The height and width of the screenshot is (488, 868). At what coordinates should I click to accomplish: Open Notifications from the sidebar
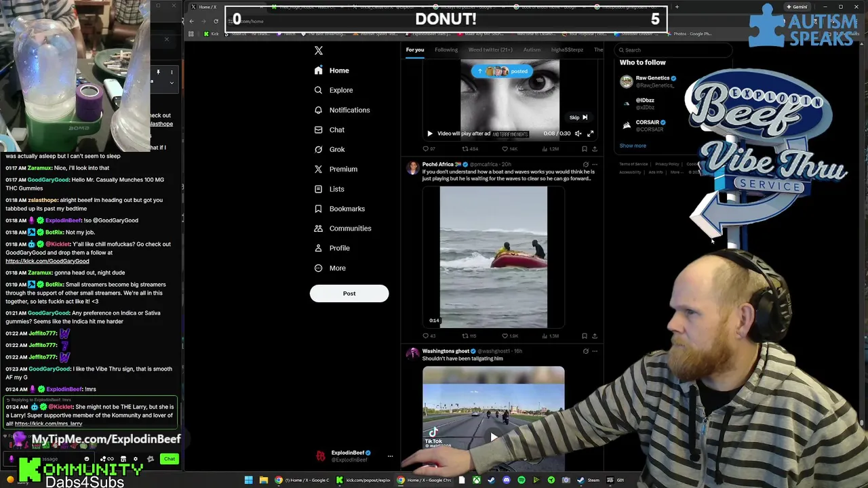342,110
